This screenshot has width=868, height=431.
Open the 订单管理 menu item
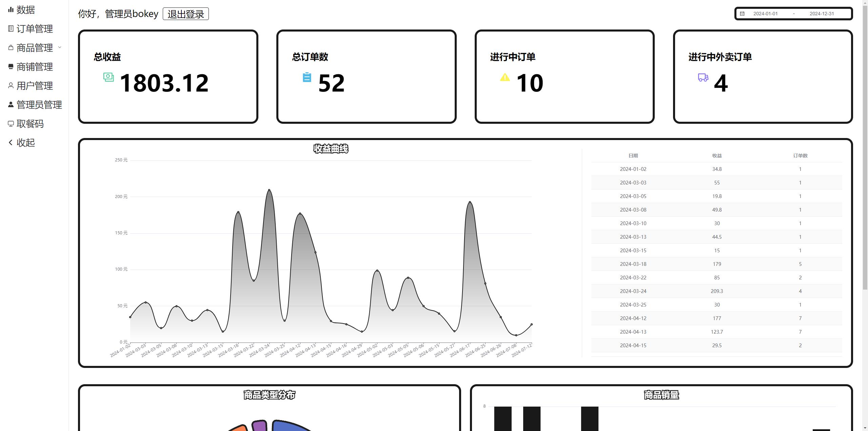34,29
